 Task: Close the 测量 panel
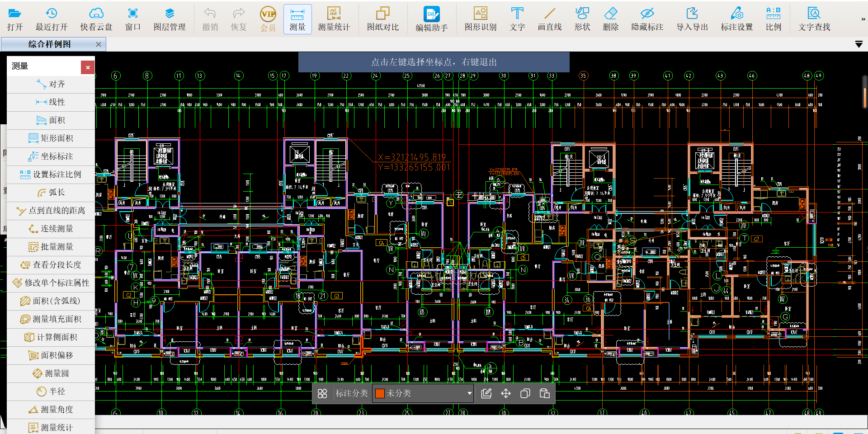[88, 67]
